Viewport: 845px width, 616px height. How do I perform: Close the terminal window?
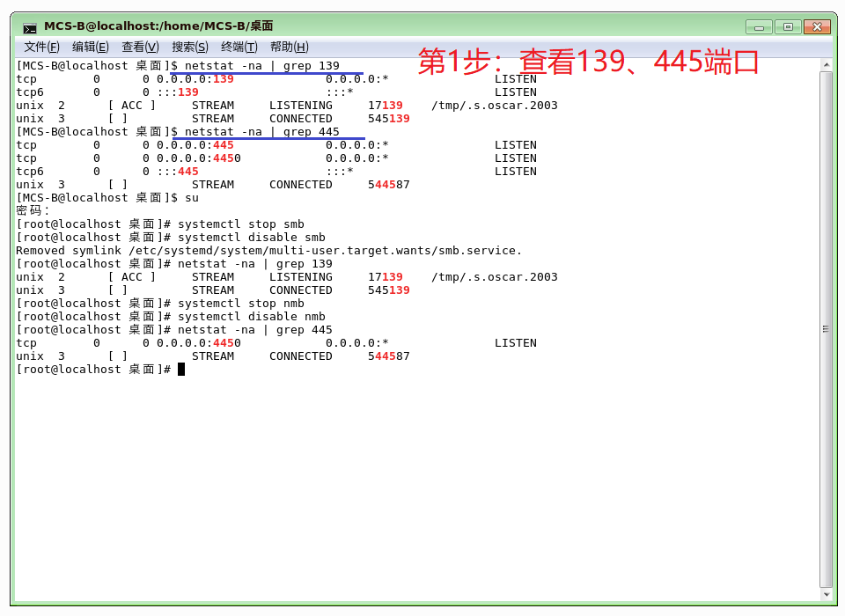[817, 26]
